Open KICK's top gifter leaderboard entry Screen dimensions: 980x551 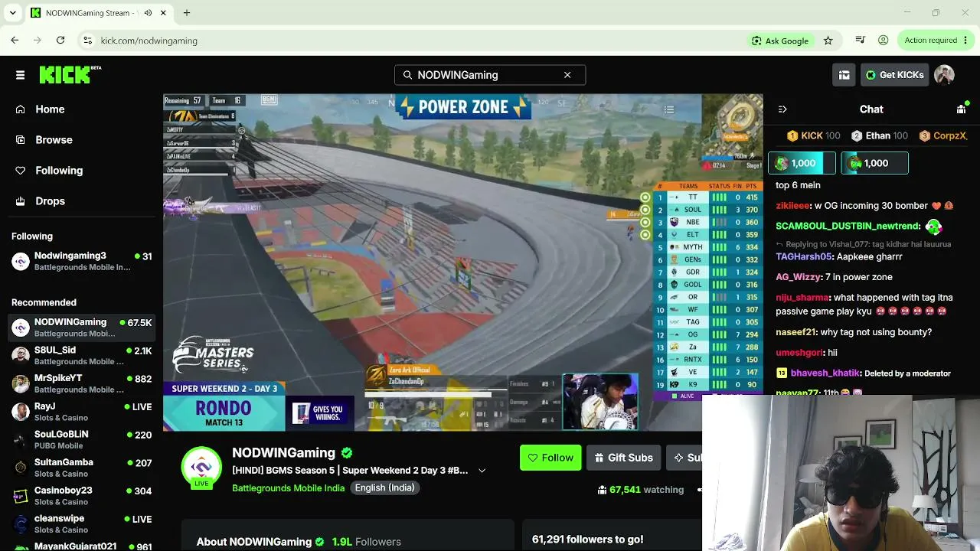(x=814, y=136)
